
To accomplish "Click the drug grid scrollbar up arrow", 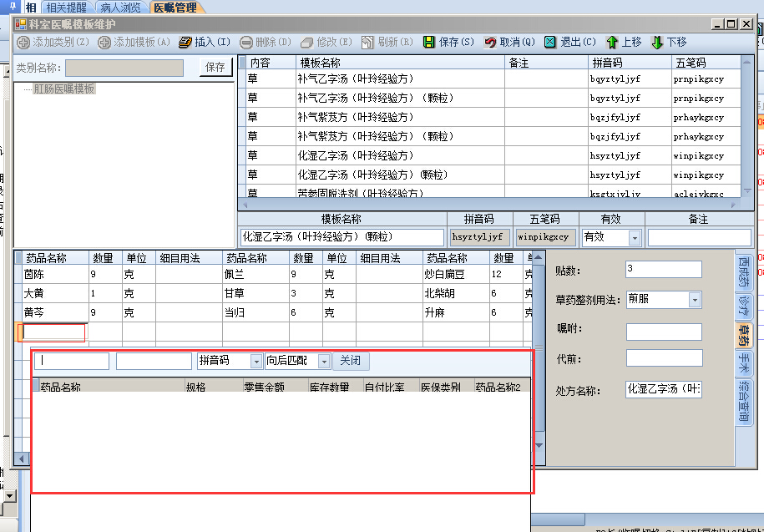I will coord(539,257).
